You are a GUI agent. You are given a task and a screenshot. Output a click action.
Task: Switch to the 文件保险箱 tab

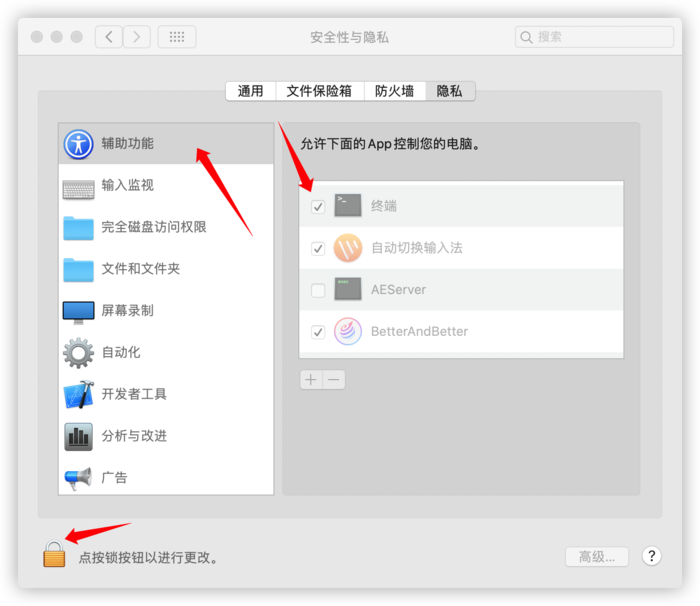(319, 91)
